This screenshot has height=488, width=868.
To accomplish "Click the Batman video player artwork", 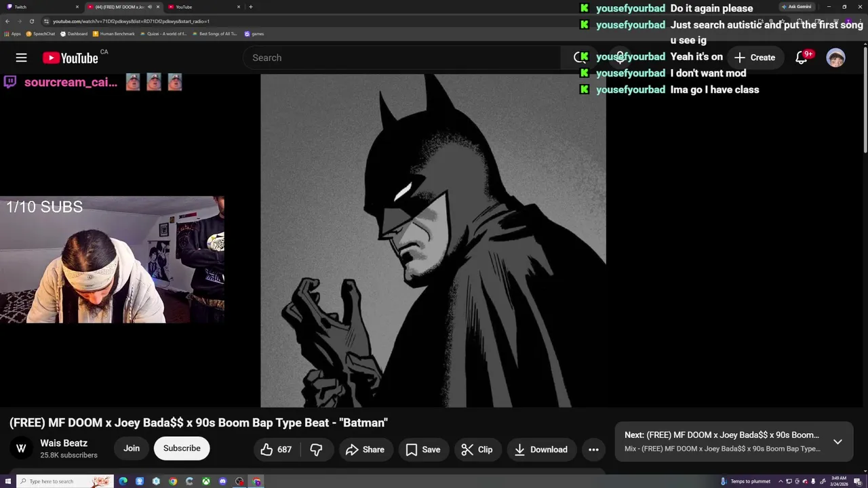I will tap(433, 241).
